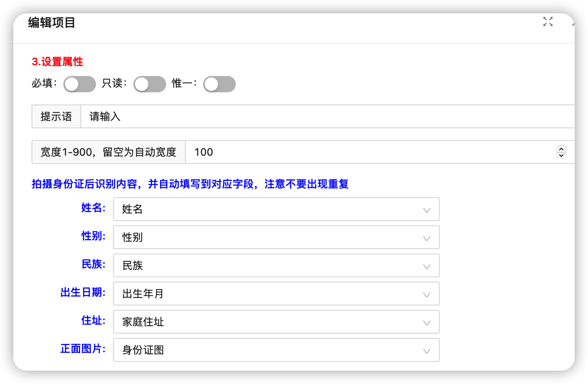Screen dimensions: 588x384
Task: Open the 姓名 field mapping dropdown
Action: coord(276,209)
